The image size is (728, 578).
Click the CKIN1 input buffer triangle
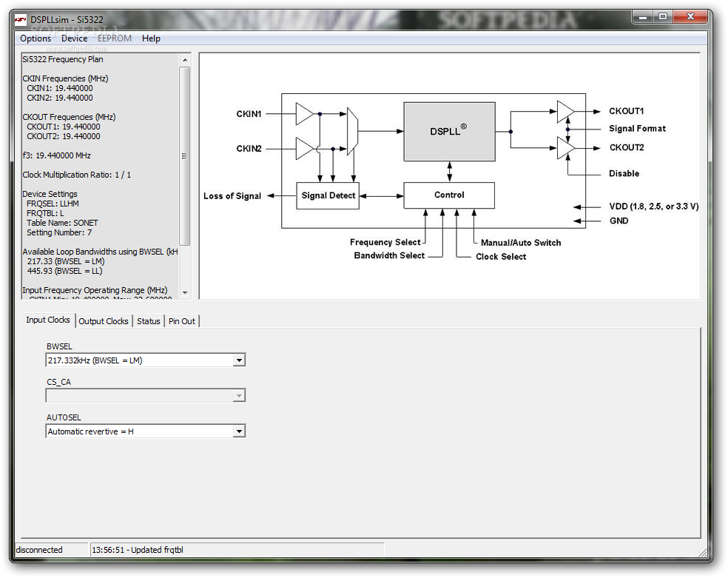click(x=303, y=114)
